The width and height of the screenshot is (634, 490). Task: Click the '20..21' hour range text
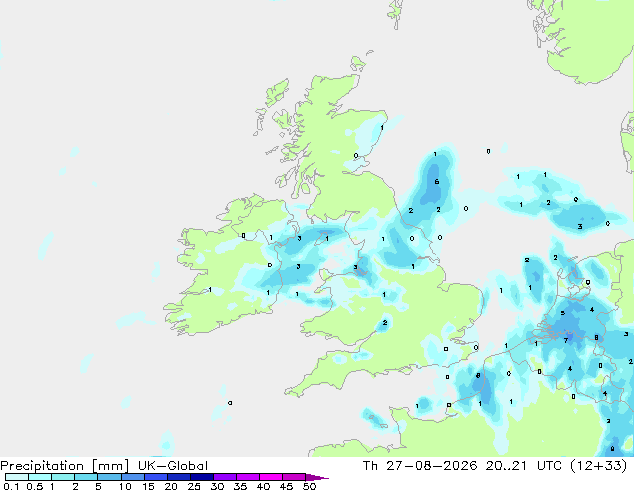(506, 466)
